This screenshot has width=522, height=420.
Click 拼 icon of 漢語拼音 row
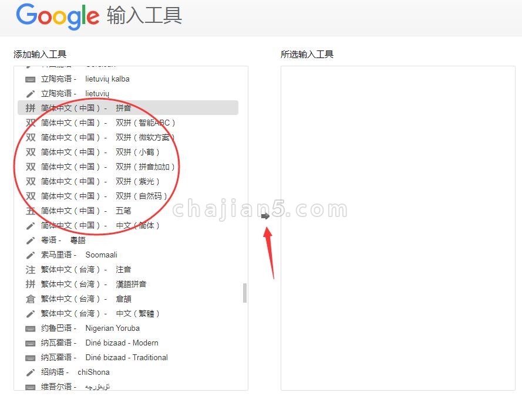pyautogui.click(x=31, y=284)
